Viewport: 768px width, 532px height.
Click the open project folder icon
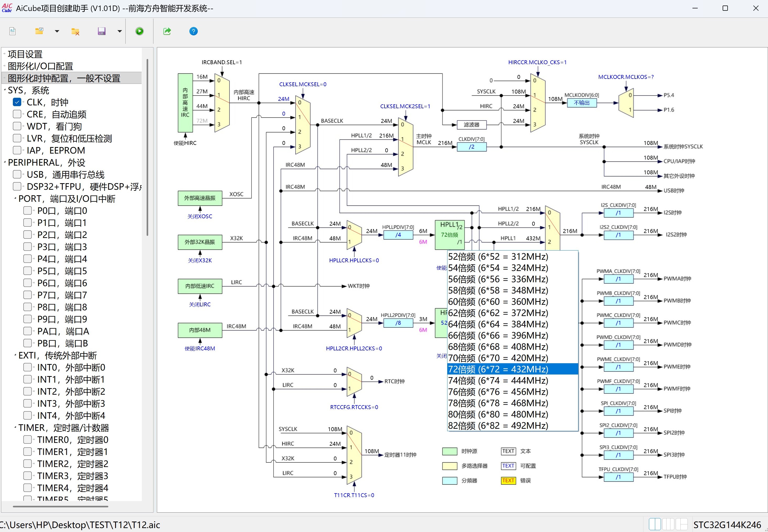click(39, 31)
